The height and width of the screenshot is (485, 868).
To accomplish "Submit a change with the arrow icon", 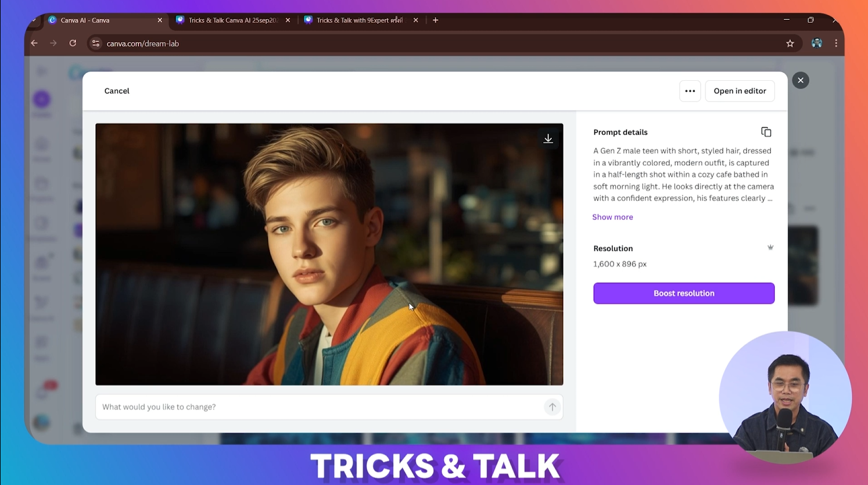I will coord(551,406).
